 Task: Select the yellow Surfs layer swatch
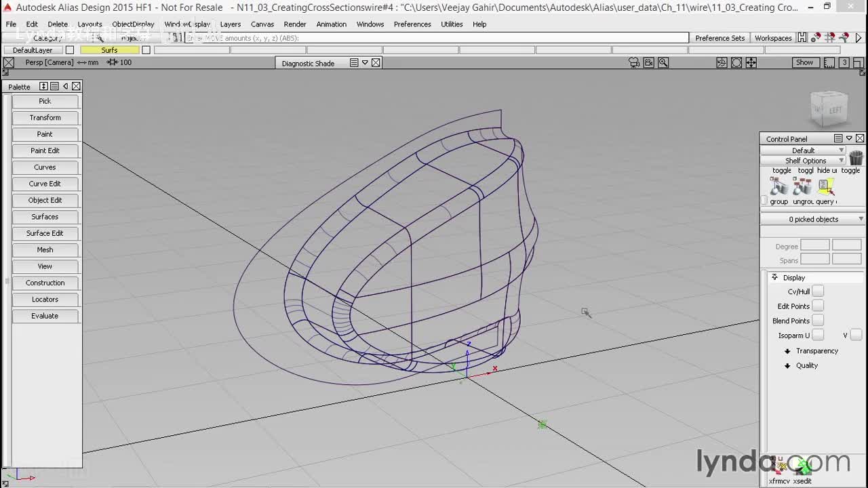coord(109,50)
